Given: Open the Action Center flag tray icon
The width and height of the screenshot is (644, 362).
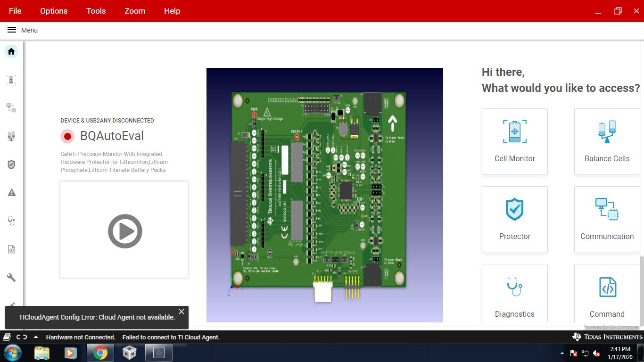Looking at the screenshot, I should [x=574, y=353].
